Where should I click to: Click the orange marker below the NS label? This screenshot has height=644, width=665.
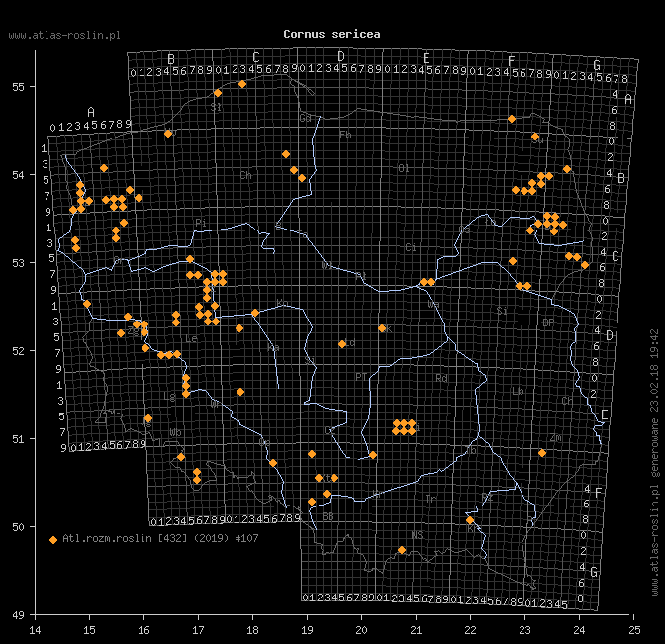click(x=402, y=550)
